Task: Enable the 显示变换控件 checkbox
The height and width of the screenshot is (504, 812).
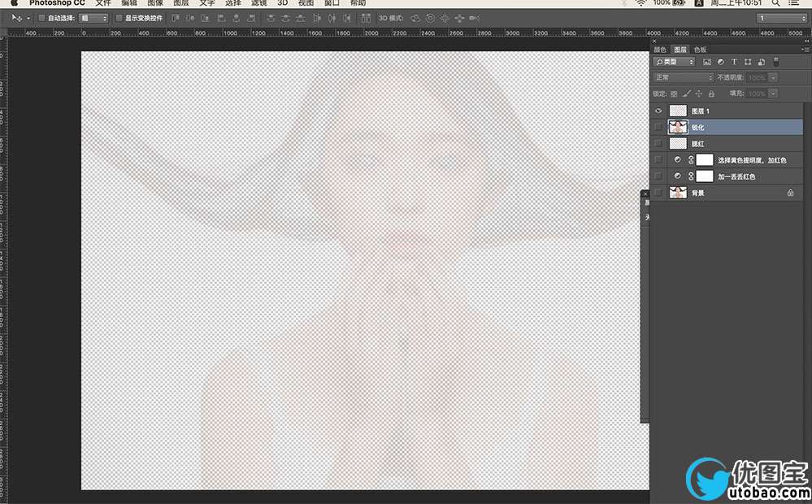Action: coord(119,18)
